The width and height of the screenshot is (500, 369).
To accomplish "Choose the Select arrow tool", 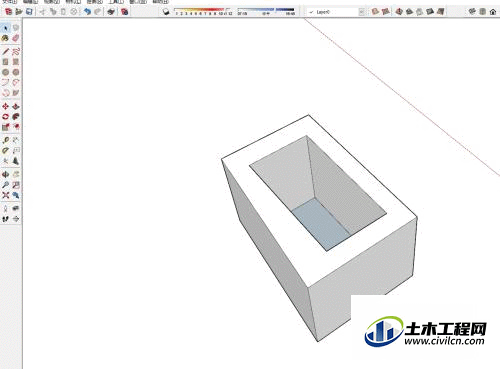I will pos(6,28).
